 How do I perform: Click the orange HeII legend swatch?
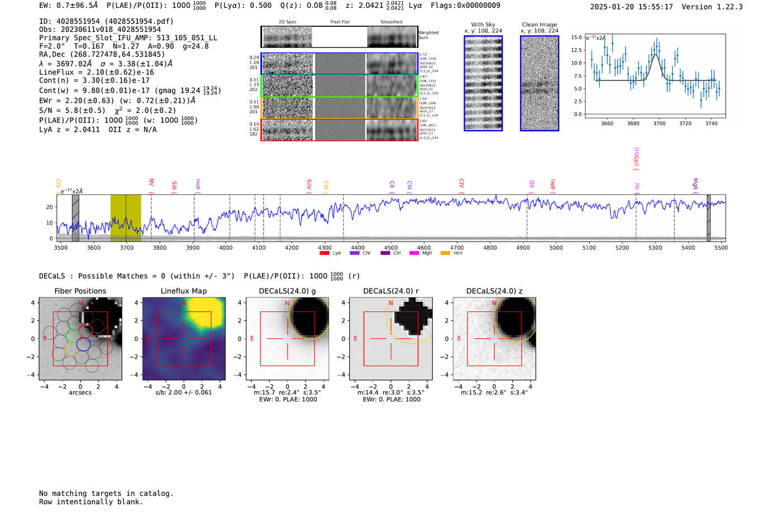(445, 253)
